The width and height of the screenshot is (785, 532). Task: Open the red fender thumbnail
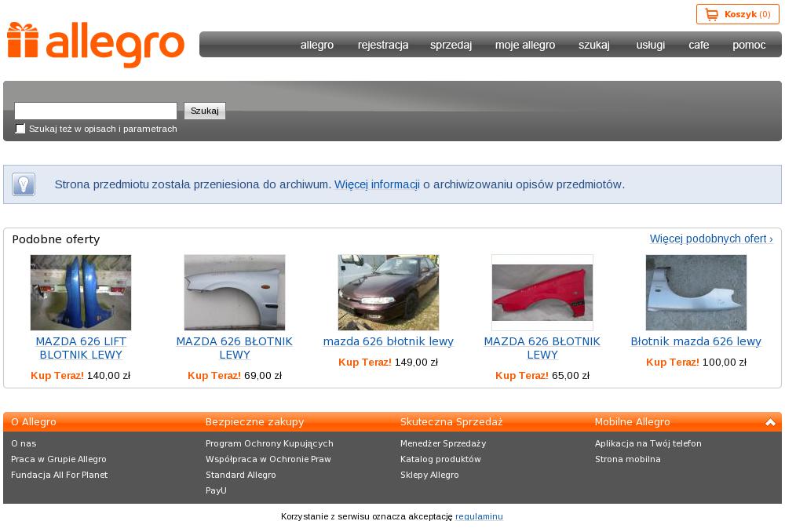pyautogui.click(x=542, y=292)
